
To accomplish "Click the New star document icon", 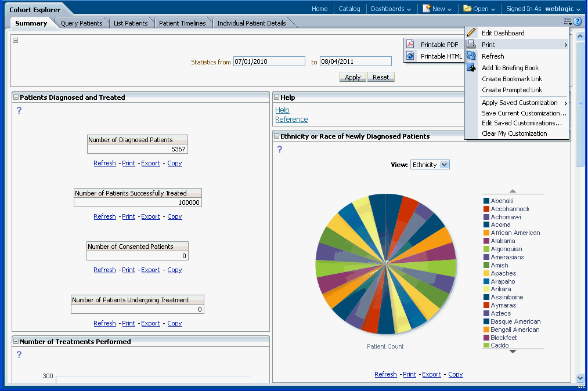I will coord(427,8).
